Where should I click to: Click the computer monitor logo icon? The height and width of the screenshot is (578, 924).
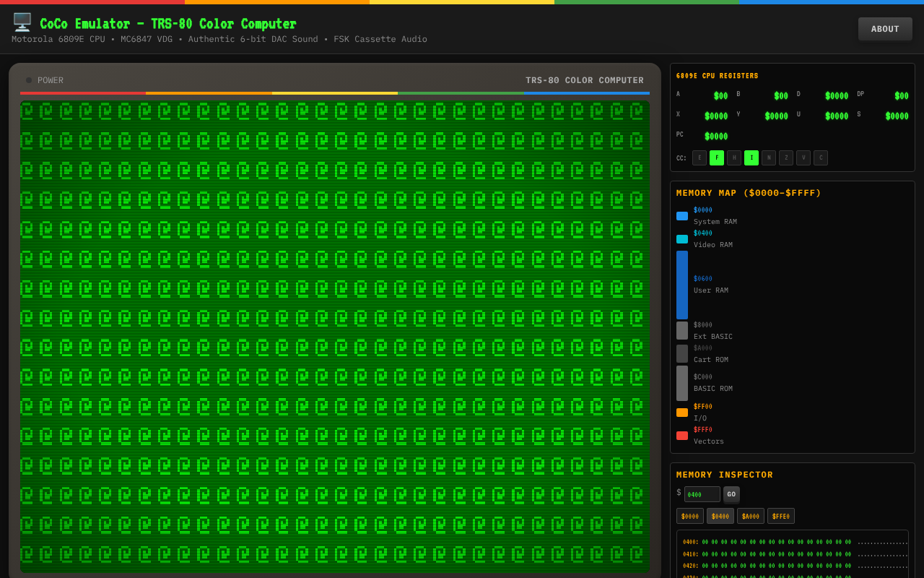coord(22,22)
